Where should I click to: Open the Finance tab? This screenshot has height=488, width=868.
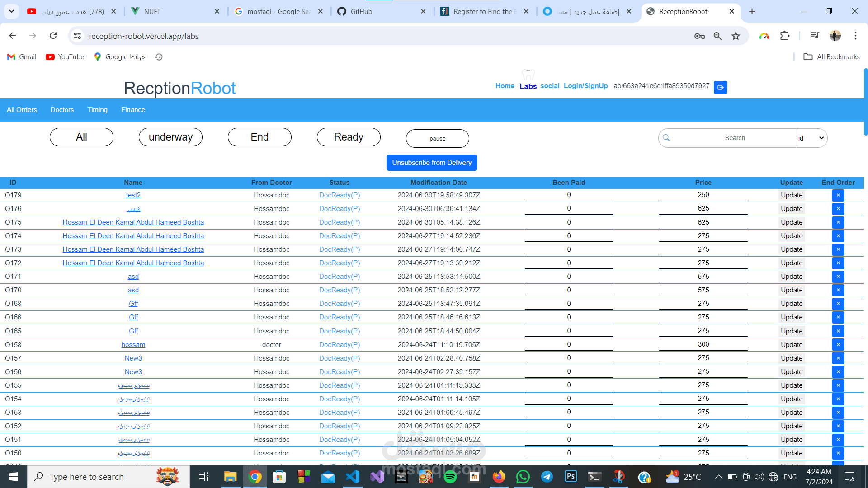point(133,110)
